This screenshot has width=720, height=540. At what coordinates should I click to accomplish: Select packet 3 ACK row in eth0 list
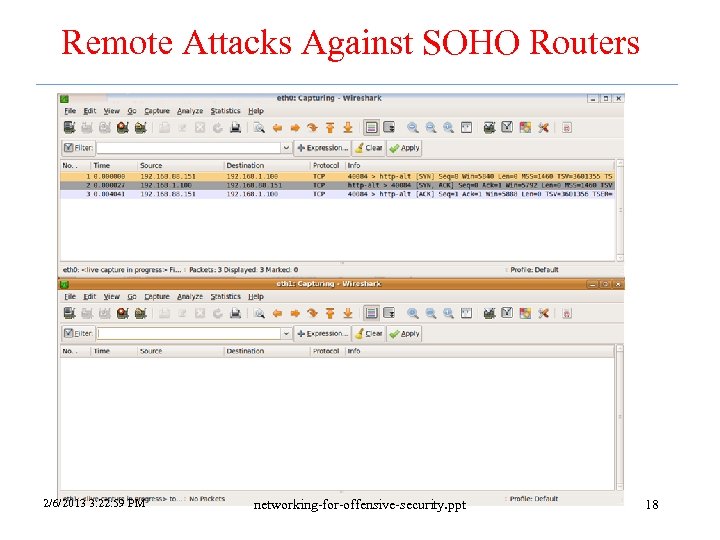click(338, 194)
